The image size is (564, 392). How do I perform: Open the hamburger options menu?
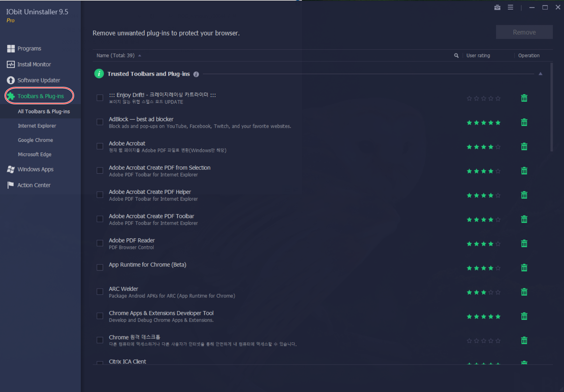point(510,7)
